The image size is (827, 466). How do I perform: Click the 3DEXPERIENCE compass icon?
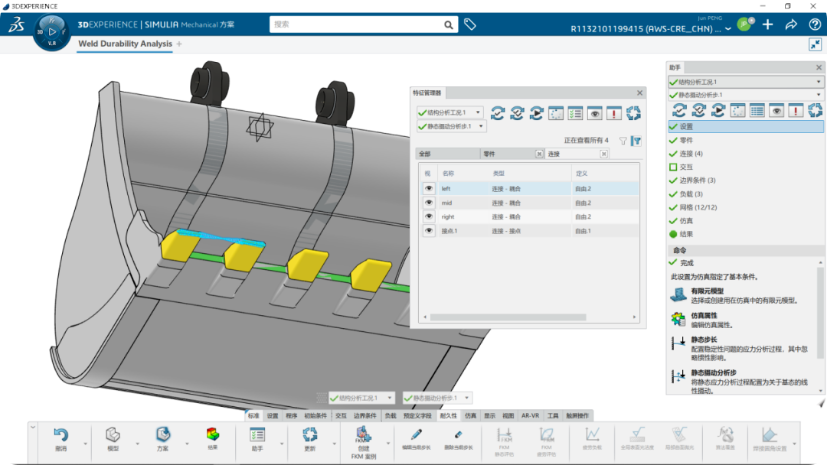pyautogui.click(x=52, y=32)
